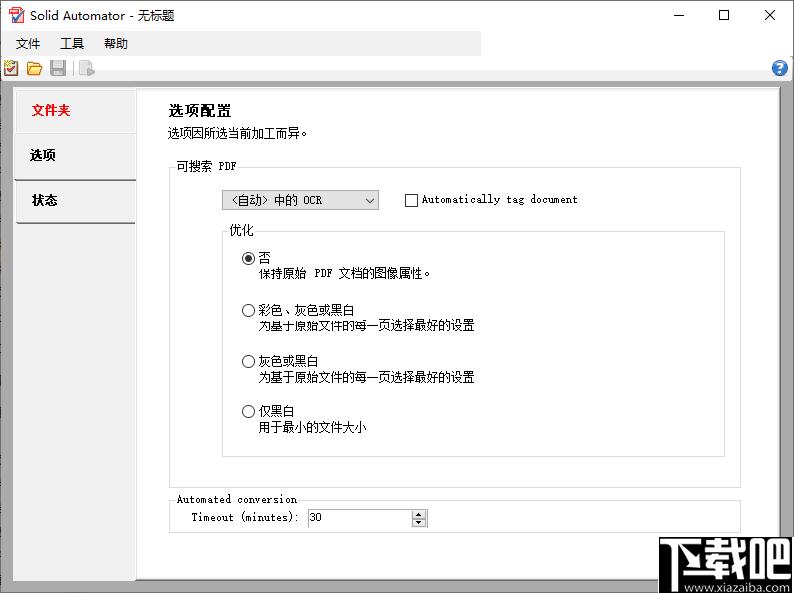Image resolution: width=794 pixels, height=593 pixels.
Task: Open the 文件 menu
Action: point(28,44)
